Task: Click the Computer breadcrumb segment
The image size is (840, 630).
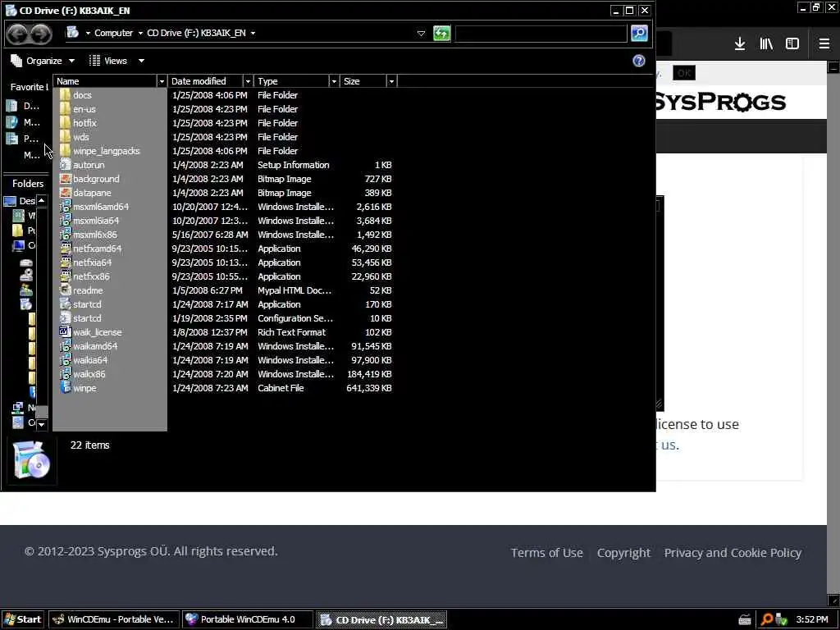Action: (x=113, y=33)
